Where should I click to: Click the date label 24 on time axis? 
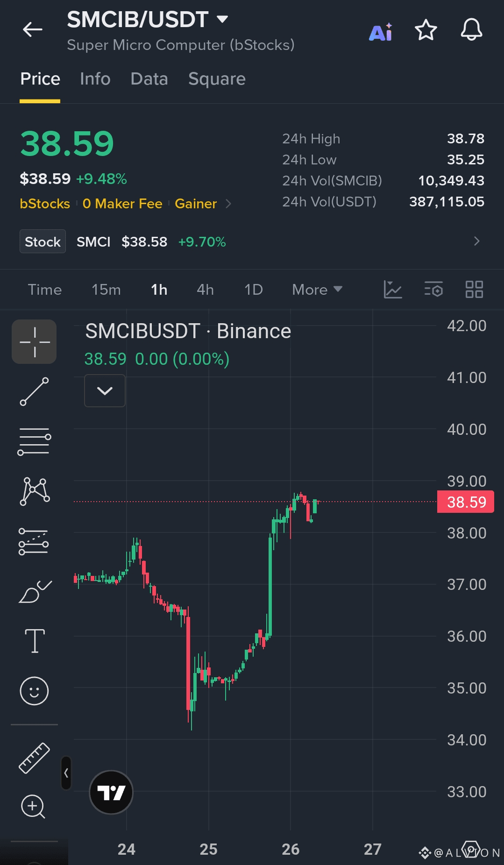click(x=127, y=849)
